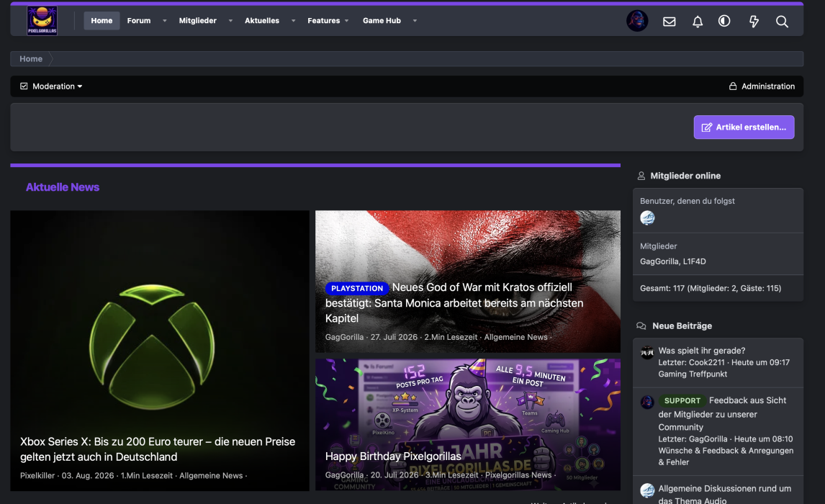Open the messages envelope icon
Image resolution: width=825 pixels, height=504 pixels.
tap(670, 22)
